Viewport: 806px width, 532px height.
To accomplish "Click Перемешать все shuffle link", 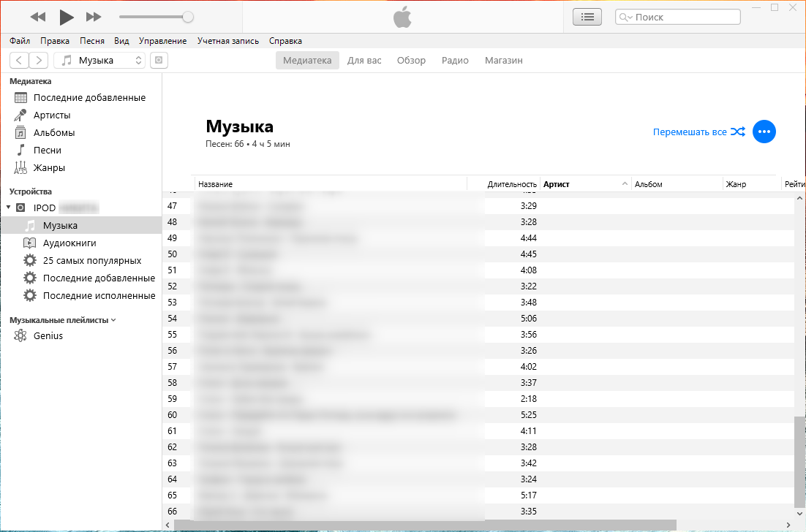I will [x=698, y=132].
